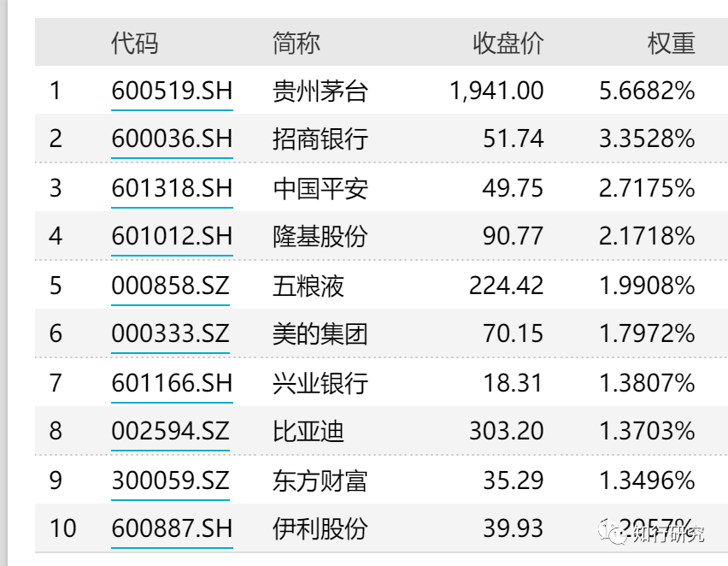Click the 代码 column header
This screenshot has height=566, width=728.
point(134,43)
